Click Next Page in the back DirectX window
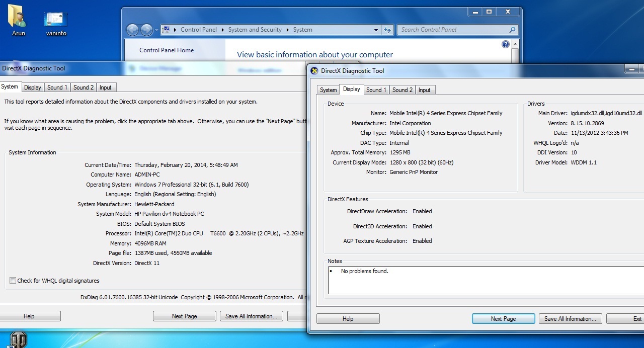This screenshot has height=348, width=644. click(184, 316)
